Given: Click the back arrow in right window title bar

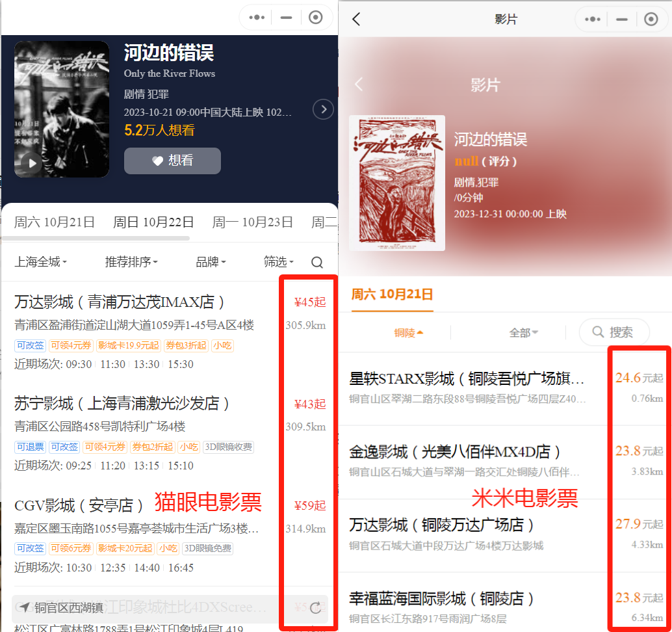Looking at the screenshot, I should [x=356, y=20].
